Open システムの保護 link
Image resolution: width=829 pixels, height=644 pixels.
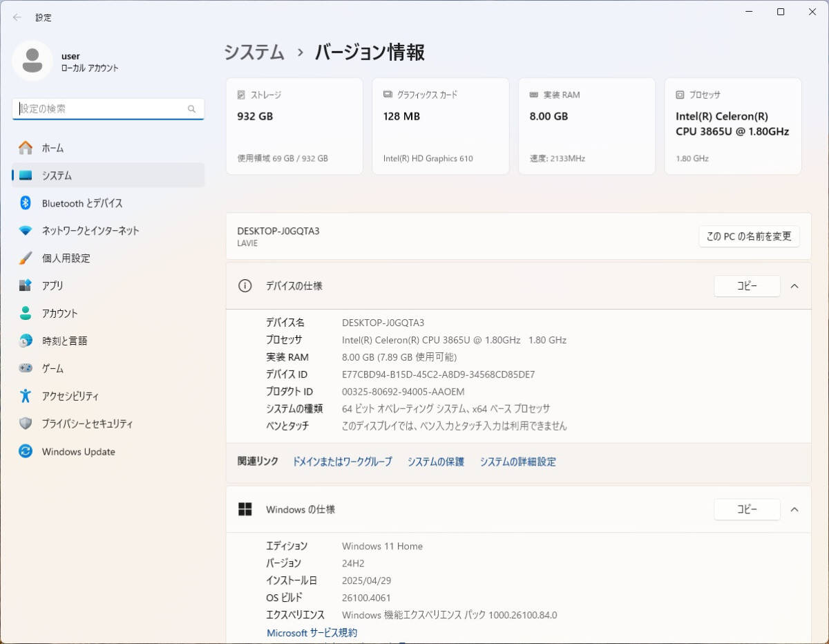click(x=436, y=462)
